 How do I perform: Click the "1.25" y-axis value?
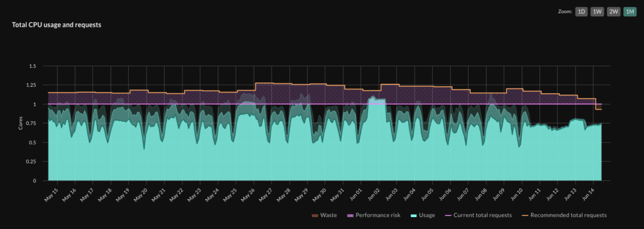[x=31, y=85]
